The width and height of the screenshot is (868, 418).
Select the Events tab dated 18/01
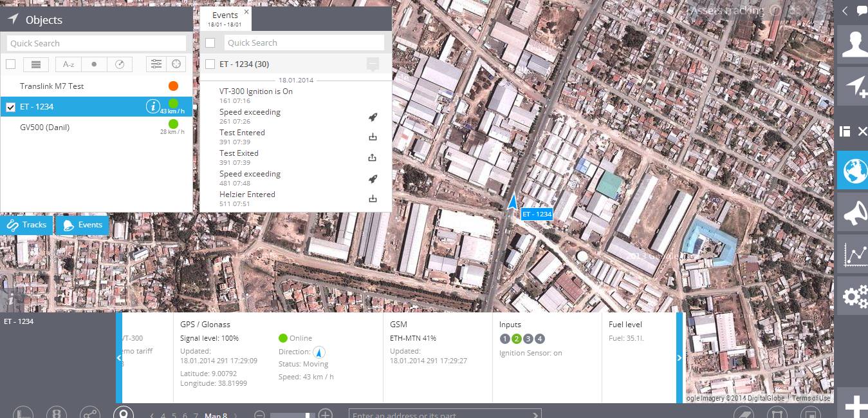[x=225, y=19]
